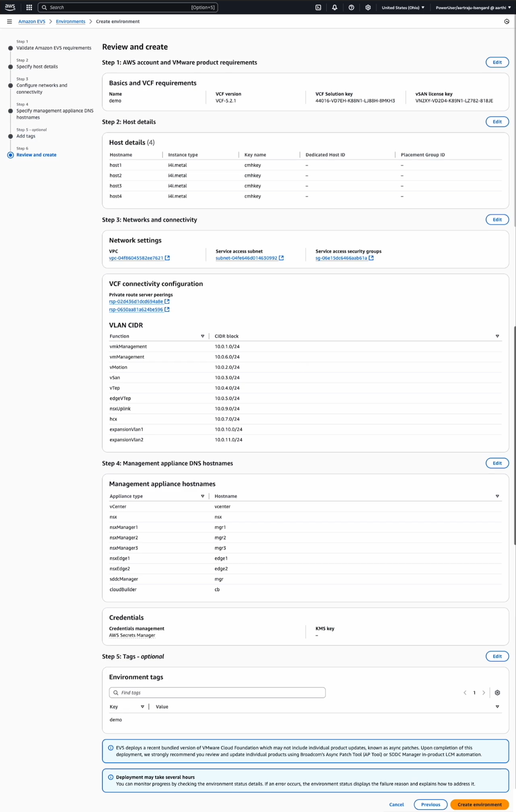The image size is (516, 812).
Task: Select Step 6 Review and create indicator
Action: coord(10,155)
